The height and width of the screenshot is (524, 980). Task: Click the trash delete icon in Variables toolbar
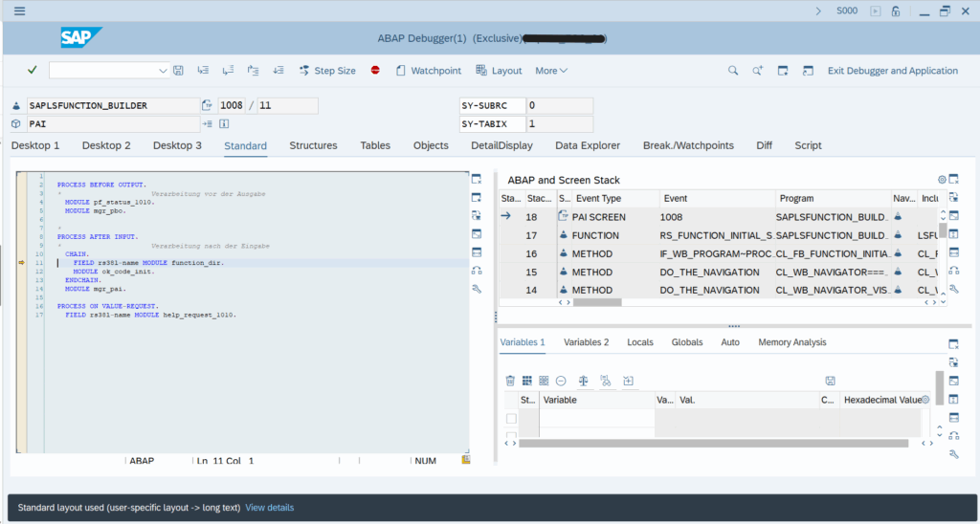pos(510,381)
